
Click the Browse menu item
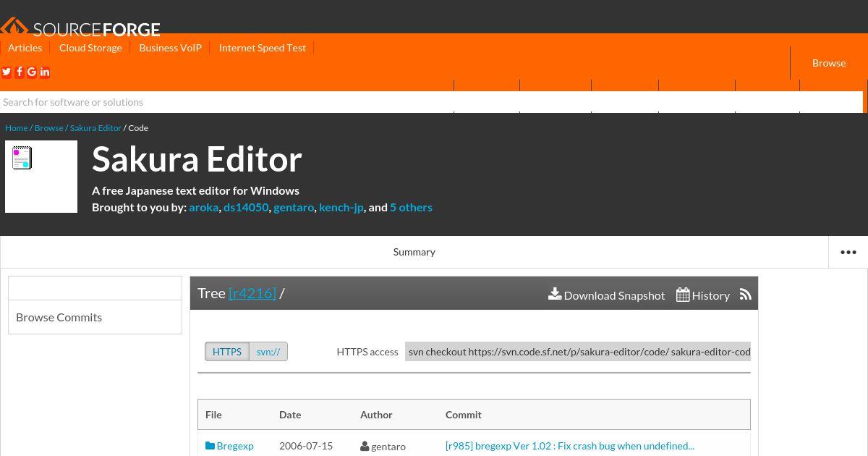829,63
